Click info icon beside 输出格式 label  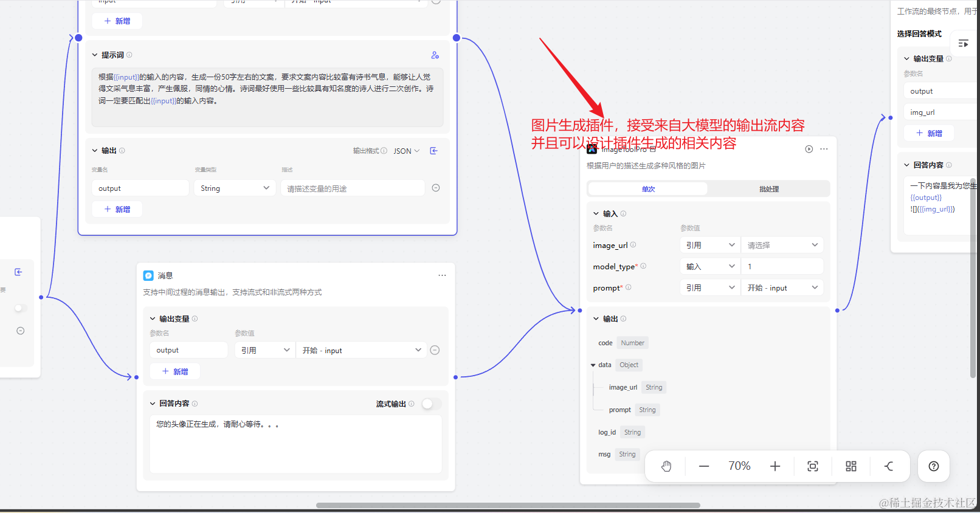(384, 151)
